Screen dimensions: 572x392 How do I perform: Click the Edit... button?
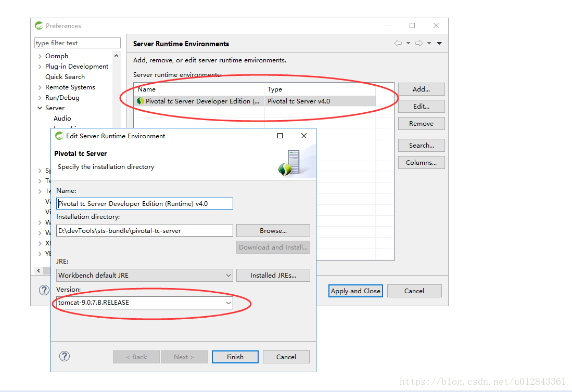point(422,107)
